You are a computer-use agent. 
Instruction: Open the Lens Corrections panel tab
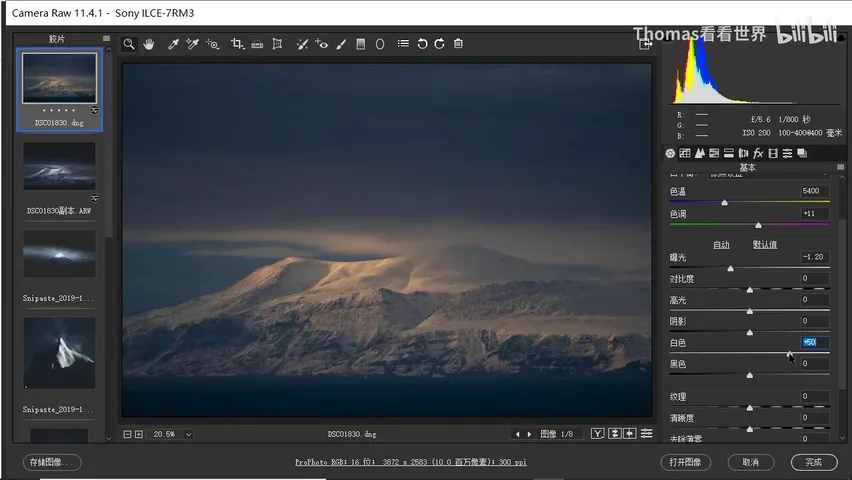[743, 153]
